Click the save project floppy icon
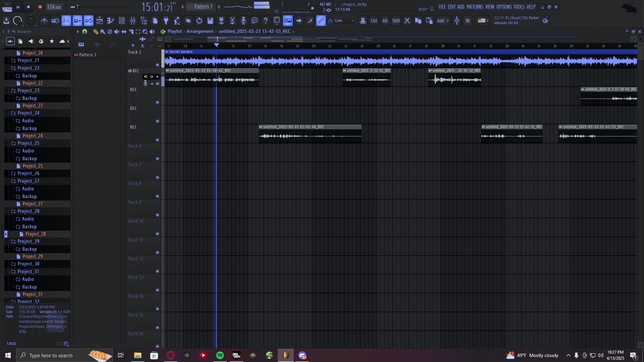This screenshot has height=362, width=644. click(210, 21)
